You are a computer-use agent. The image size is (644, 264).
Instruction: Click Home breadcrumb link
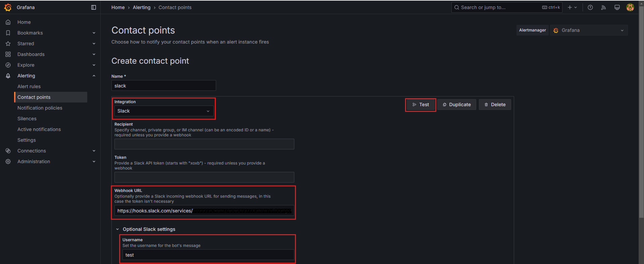[x=118, y=7]
